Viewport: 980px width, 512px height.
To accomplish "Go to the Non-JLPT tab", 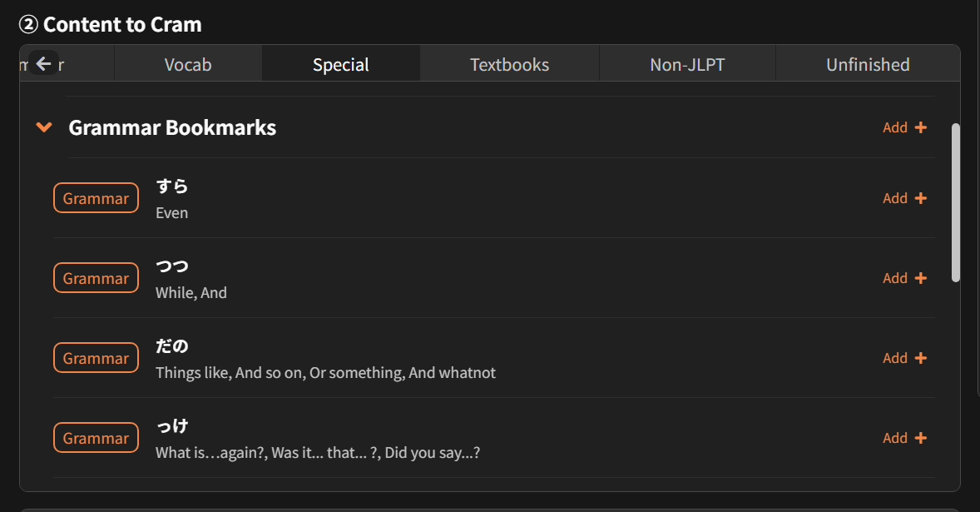I will 687,64.
